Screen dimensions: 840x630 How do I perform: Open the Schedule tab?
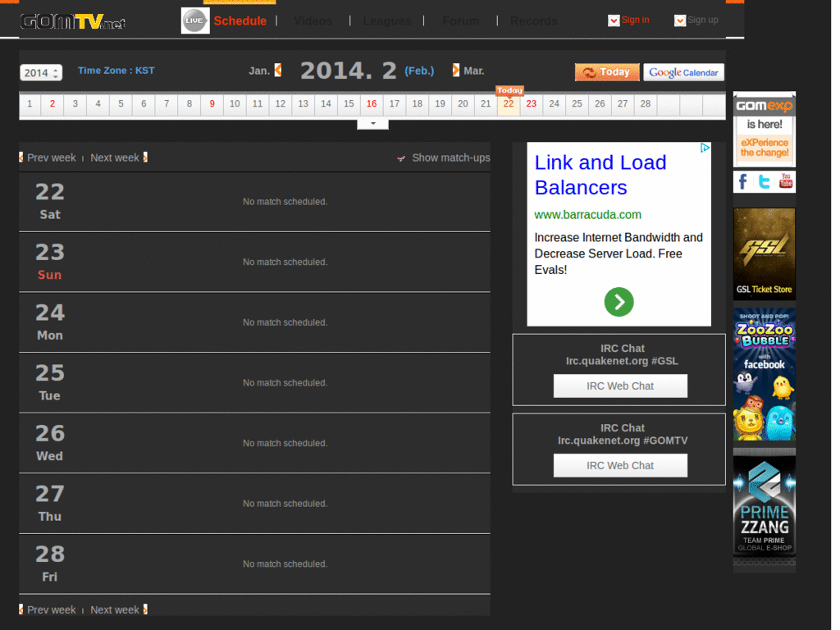(x=240, y=21)
